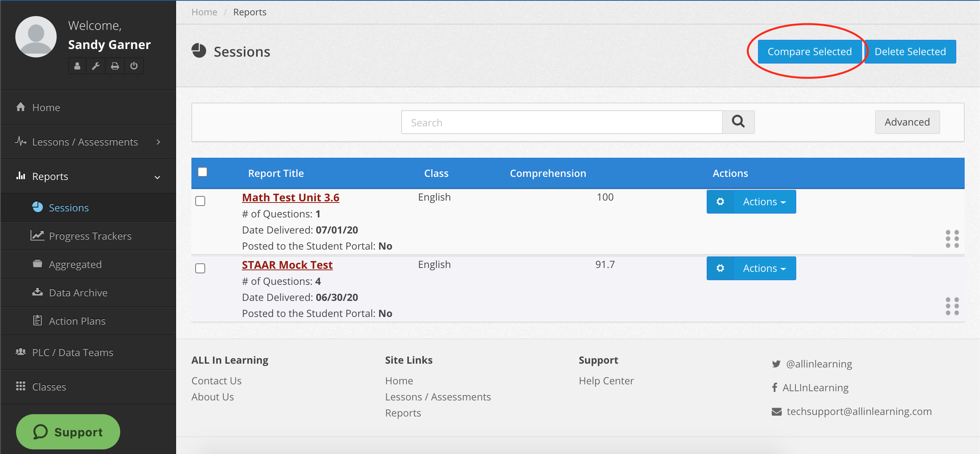This screenshot has height=454, width=980.
Task: Click the power logout icon in sidebar
Action: [x=134, y=66]
